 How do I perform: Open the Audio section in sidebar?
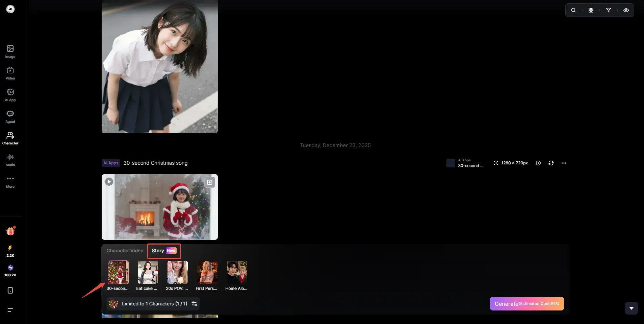[10, 160]
